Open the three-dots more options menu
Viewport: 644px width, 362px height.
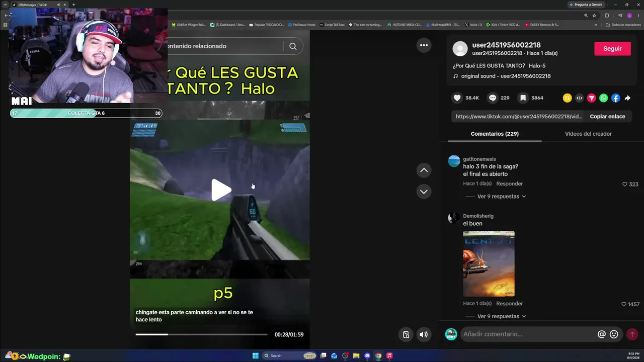(x=424, y=45)
